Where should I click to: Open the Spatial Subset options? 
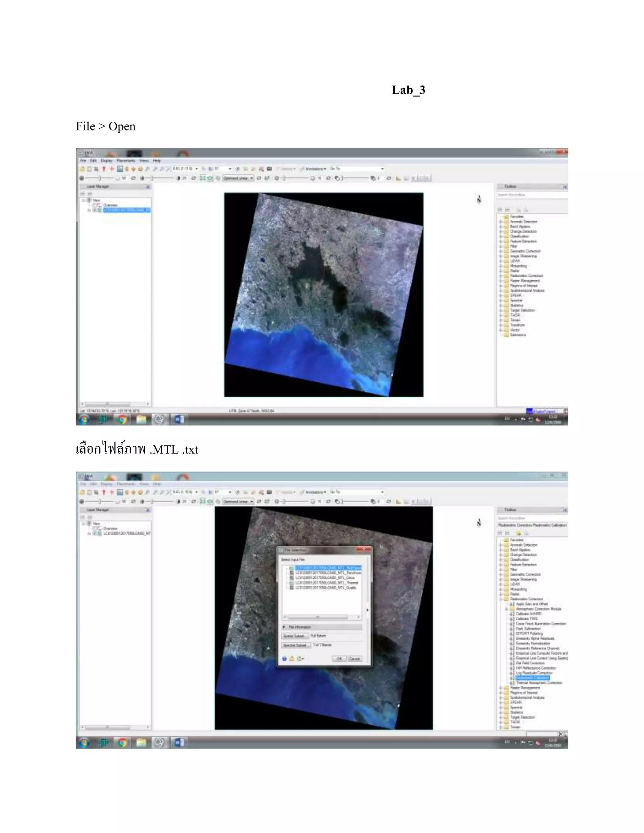295,636
